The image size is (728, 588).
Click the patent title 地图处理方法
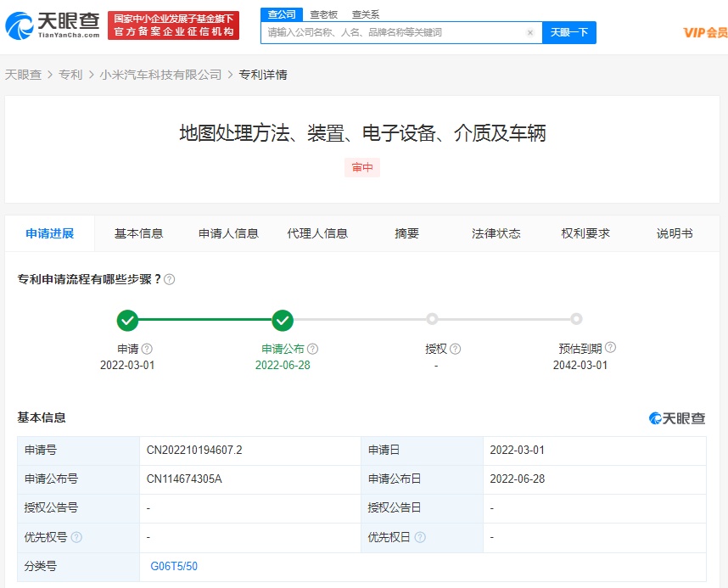(362, 133)
